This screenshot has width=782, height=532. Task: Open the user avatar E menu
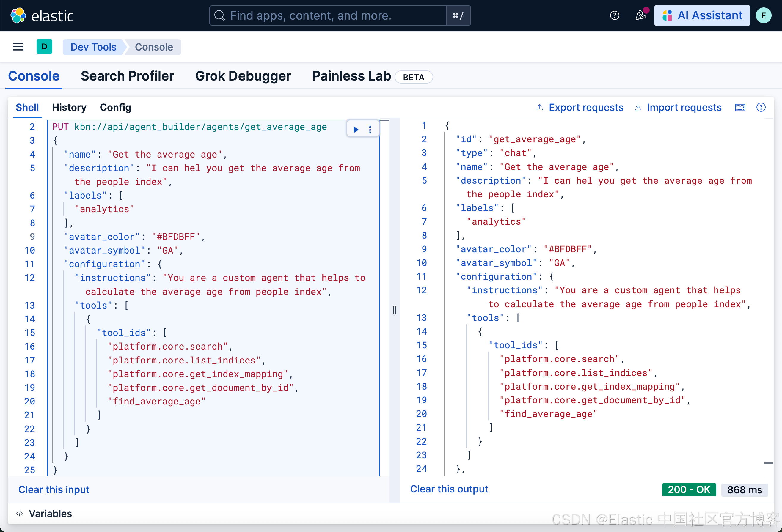764,15
